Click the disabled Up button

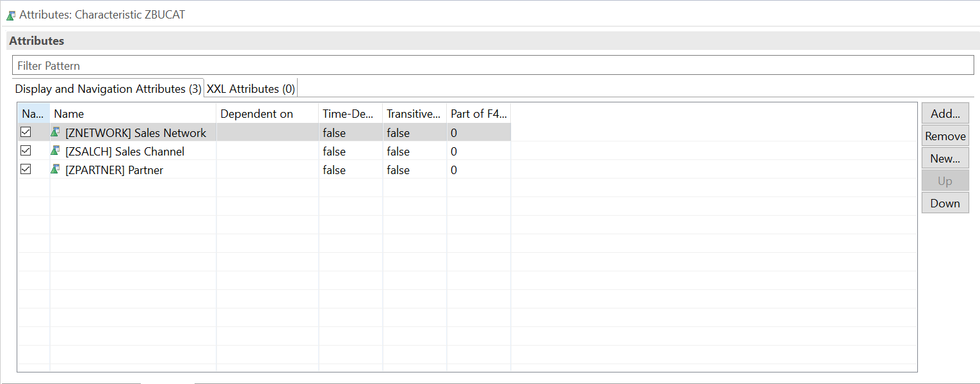pos(945,180)
